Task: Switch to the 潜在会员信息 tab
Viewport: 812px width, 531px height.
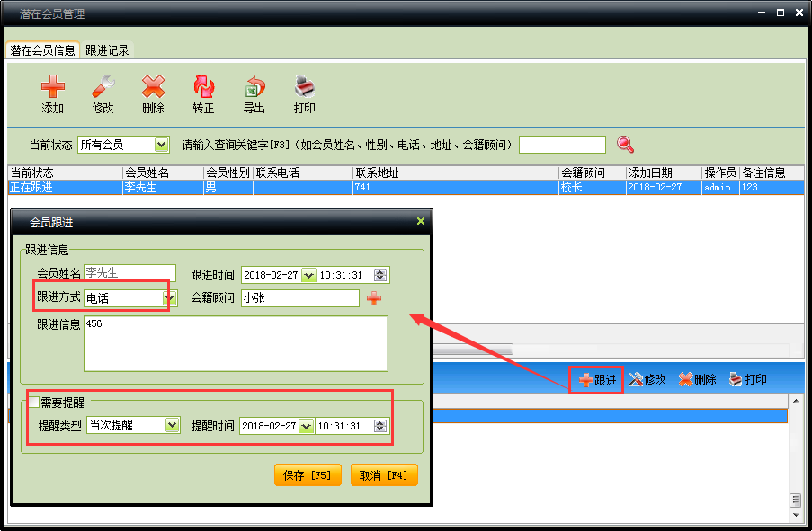Action: pyautogui.click(x=42, y=50)
